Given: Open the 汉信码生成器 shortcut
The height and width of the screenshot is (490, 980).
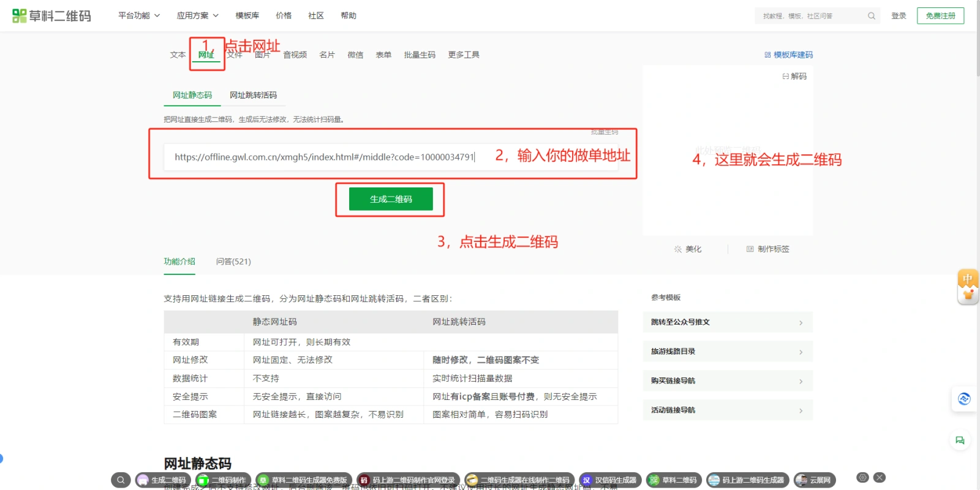Looking at the screenshot, I should tap(610, 480).
